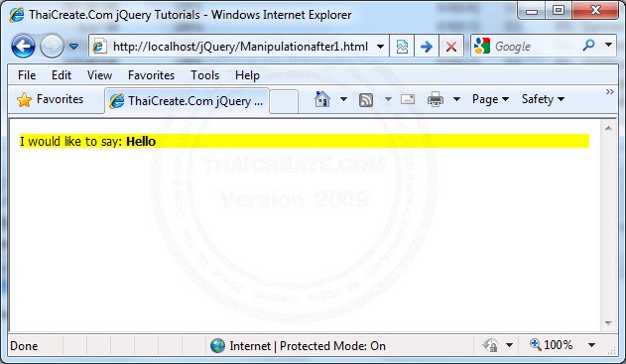Viewport: 626px width, 364px height.
Task: Open search provider options dropdown
Action: click(x=608, y=45)
